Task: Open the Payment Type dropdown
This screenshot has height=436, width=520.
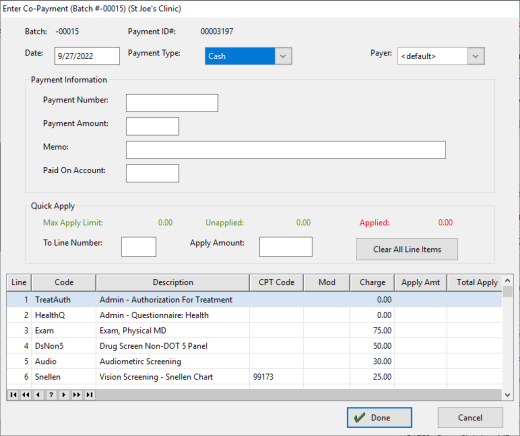Action: pyautogui.click(x=283, y=56)
